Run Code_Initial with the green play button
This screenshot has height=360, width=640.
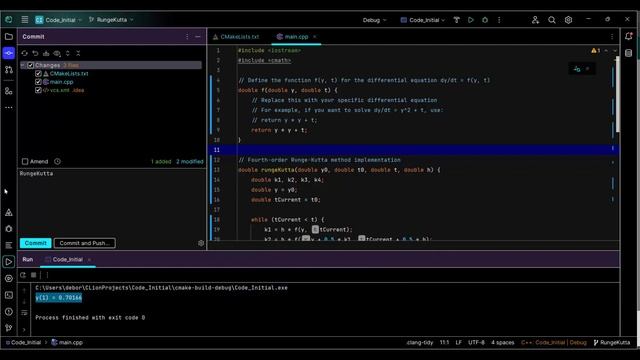point(471,20)
